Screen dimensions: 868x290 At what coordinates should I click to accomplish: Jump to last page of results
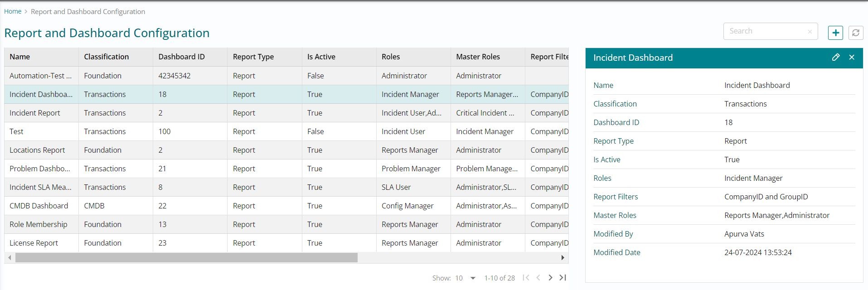pos(563,278)
